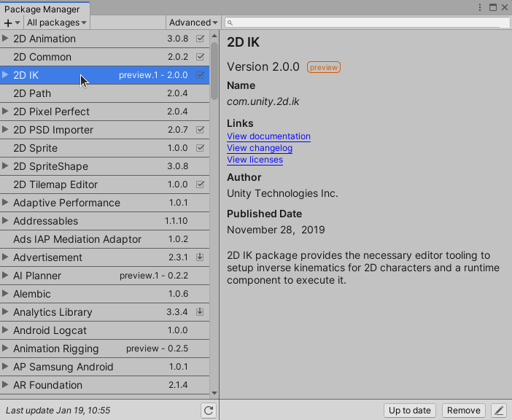Click the installed checkmark beside 2D Animation

[x=200, y=39]
